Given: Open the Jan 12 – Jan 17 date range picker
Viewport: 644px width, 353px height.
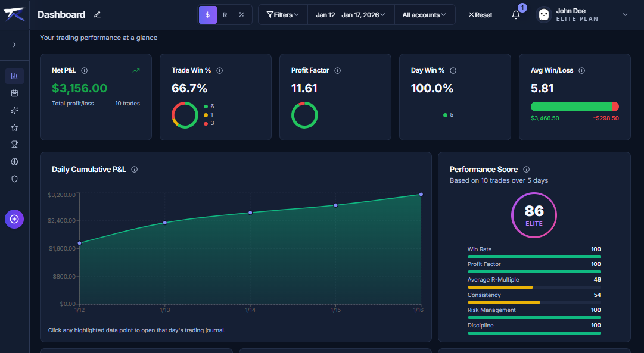Looking at the screenshot, I should click(x=350, y=15).
